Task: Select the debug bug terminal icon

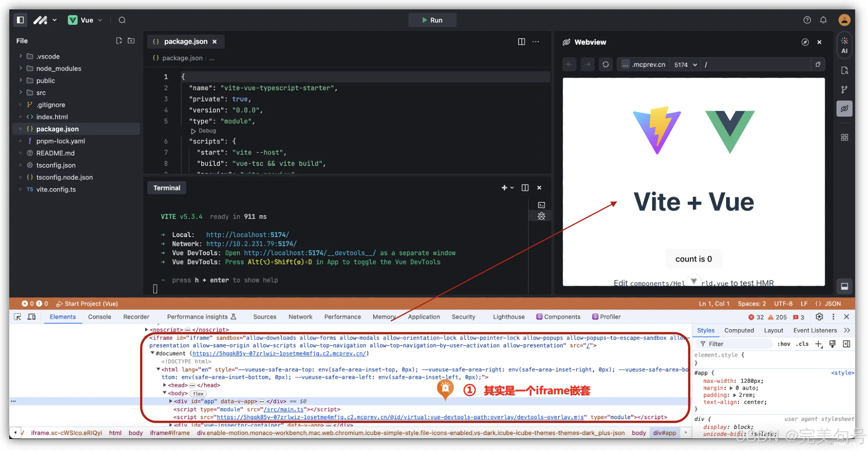Action: click(x=542, y=216)
